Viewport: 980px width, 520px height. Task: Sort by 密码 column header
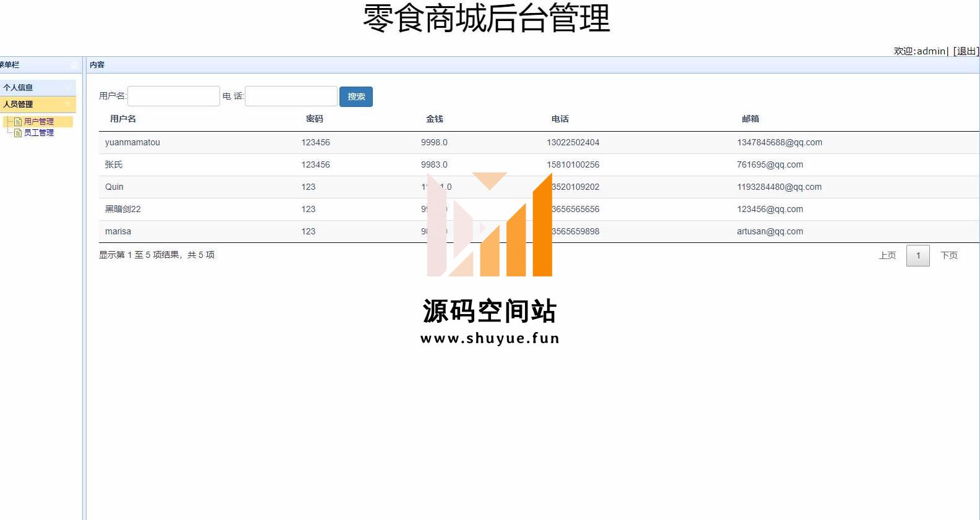point(315,119)
